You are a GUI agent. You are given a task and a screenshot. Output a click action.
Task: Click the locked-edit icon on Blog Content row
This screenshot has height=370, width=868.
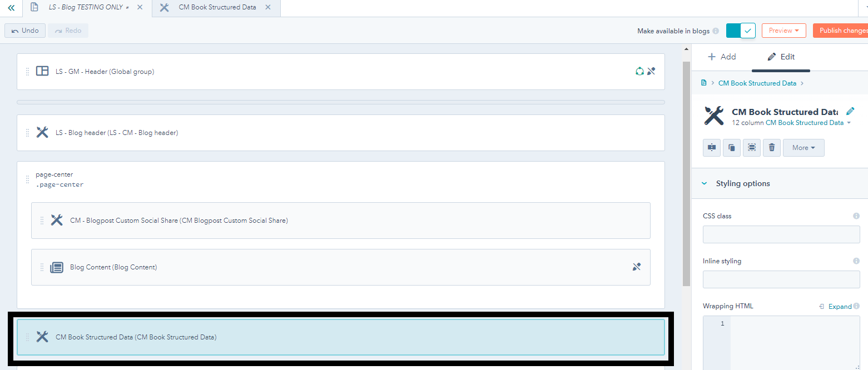[637, 267]
